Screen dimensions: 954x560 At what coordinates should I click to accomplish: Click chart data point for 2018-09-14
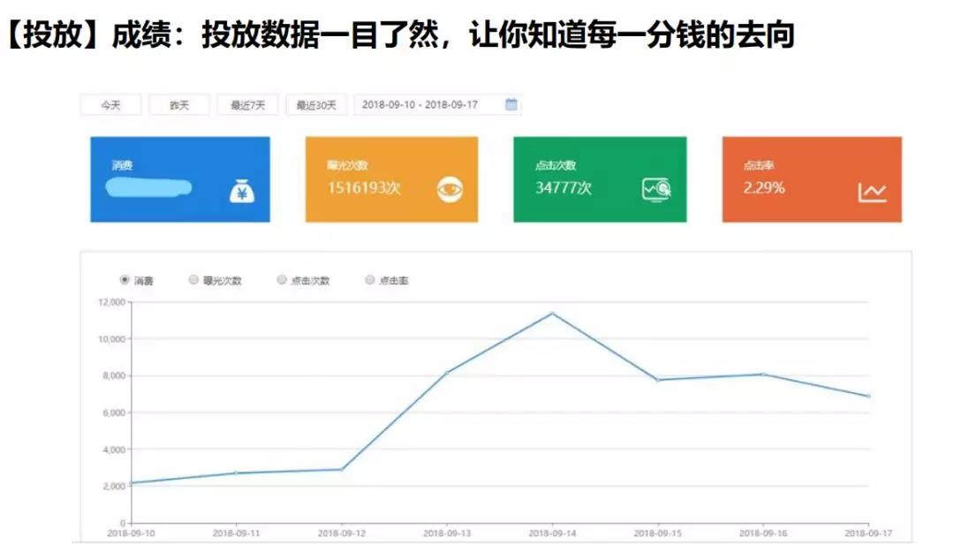[552, 314]
